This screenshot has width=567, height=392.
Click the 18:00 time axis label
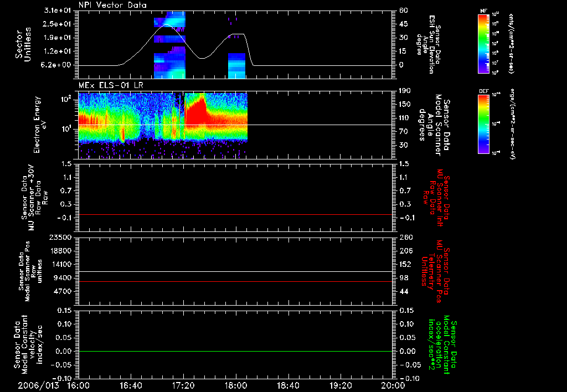click(x=236, y=385)
